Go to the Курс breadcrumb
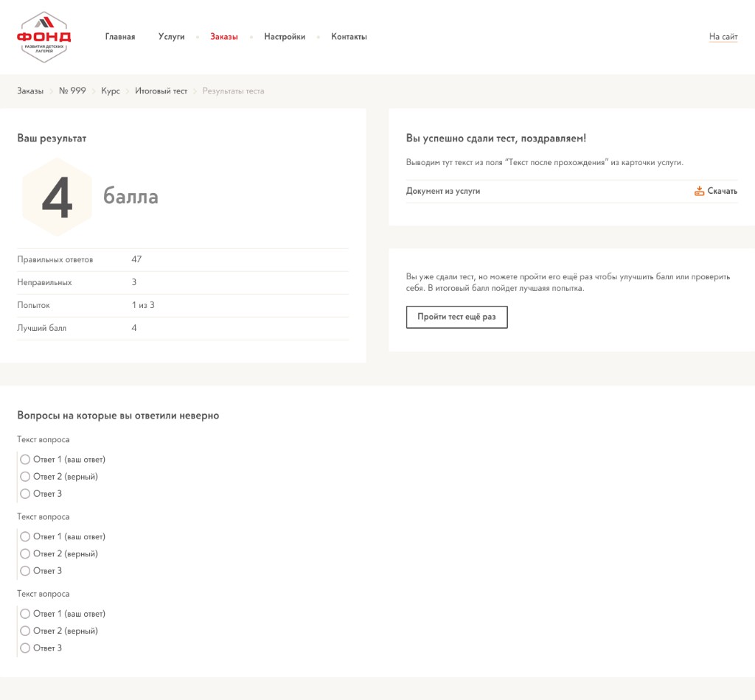755x700 pixels. (111, 91)
